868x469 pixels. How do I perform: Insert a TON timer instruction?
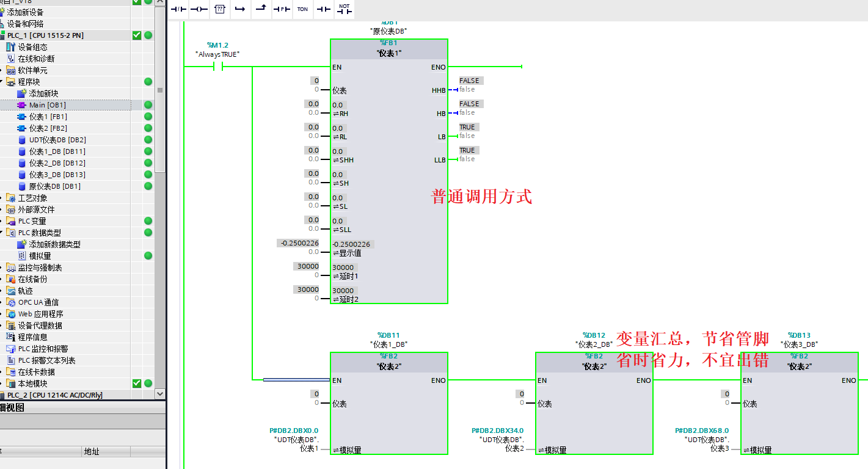[x=302, y=9]
